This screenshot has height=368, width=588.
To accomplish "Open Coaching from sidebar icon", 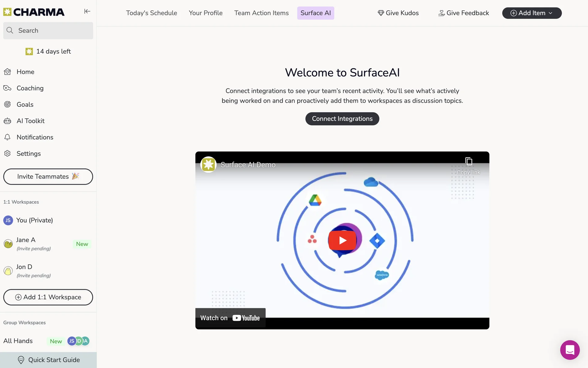I will [x=8, y=88].
